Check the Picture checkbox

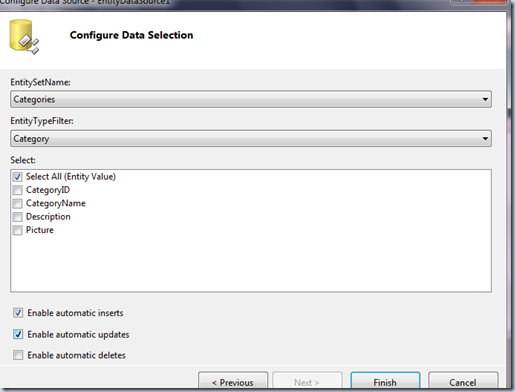coord(17,230)
